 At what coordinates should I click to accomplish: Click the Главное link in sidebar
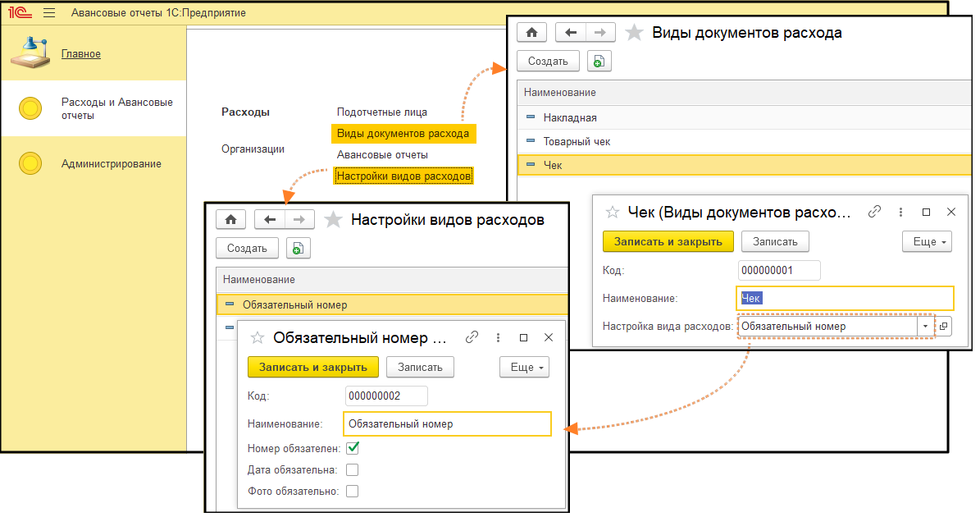[80, 54]
